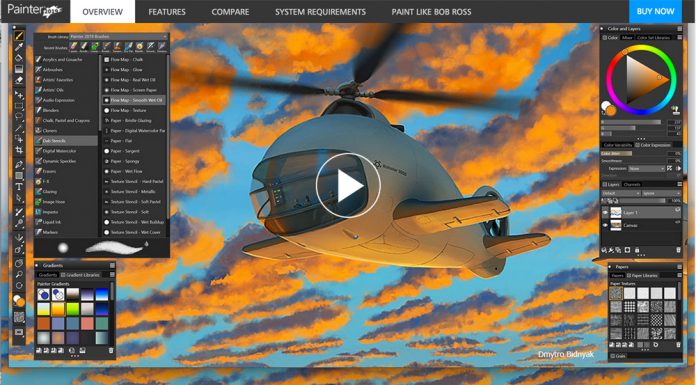
Task: Click the Magnifier tool
Action: [x=19, y=274]
